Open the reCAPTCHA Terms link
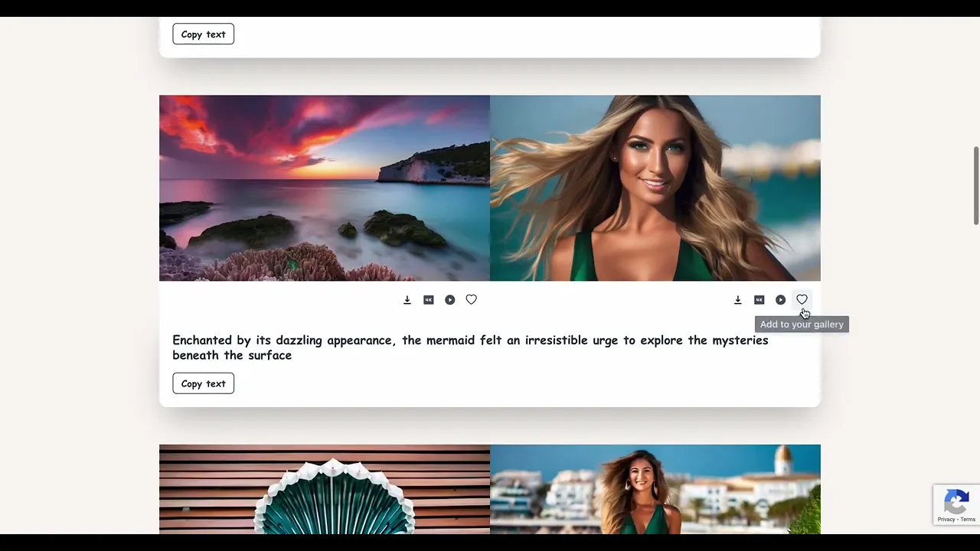 click(x=969, y=520)
